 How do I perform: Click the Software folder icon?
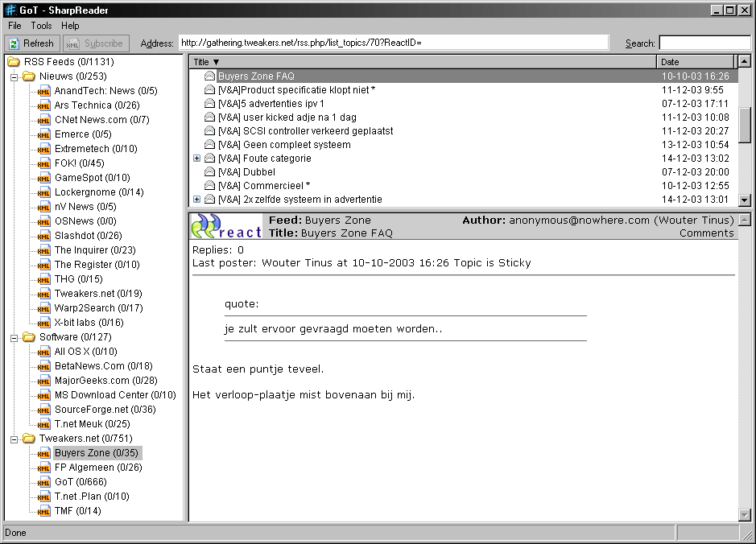(x=29, y=337)
